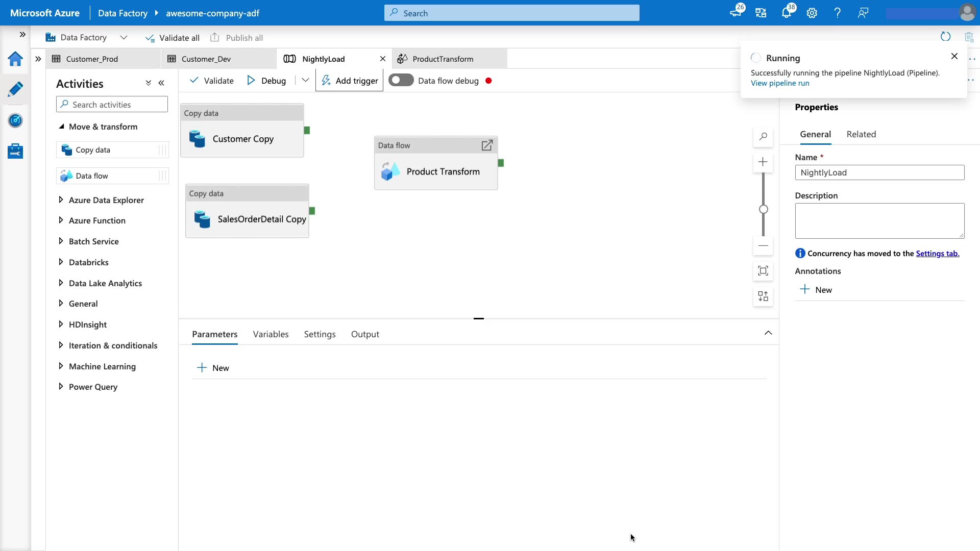Click the notifications bell icon
980x551 pixels.
[x=786, y=13]
